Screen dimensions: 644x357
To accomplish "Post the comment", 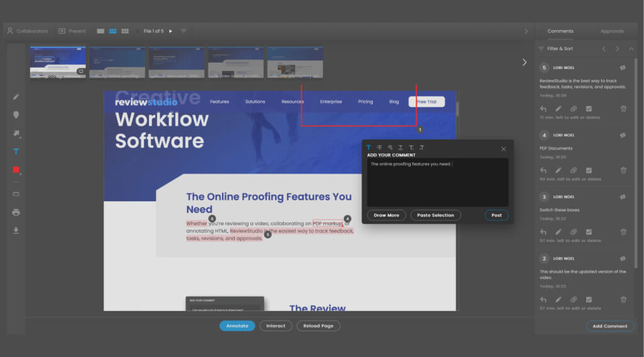I will point(497,215).
